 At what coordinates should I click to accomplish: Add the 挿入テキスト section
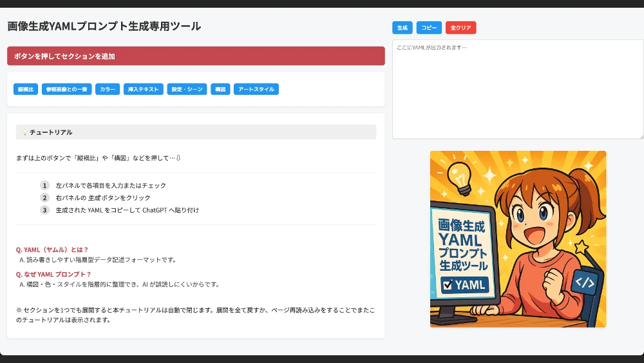144,89
